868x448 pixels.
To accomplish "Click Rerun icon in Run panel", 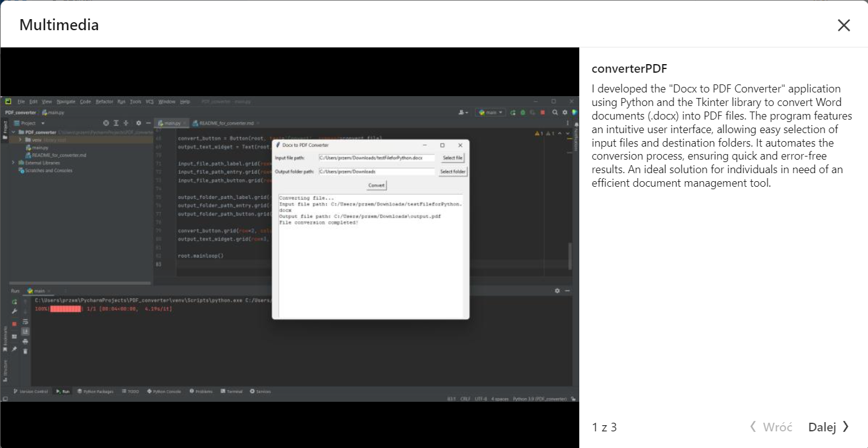I will (14, 301).
